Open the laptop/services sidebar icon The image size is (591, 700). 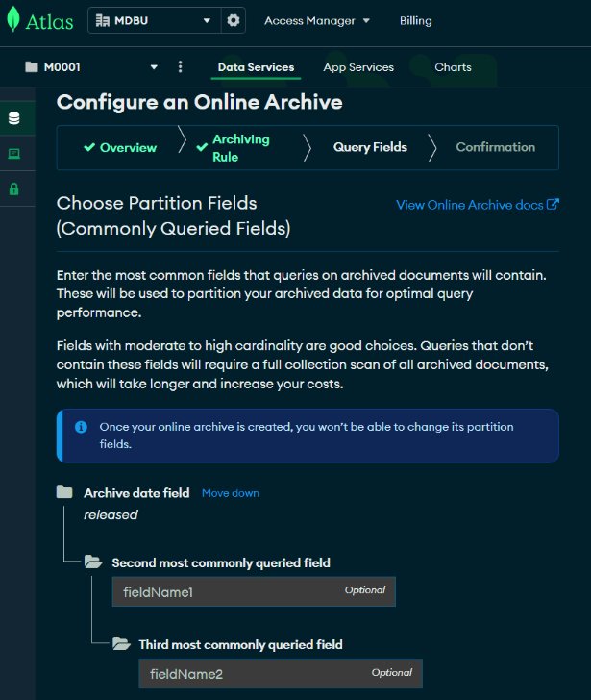(14, 154)
